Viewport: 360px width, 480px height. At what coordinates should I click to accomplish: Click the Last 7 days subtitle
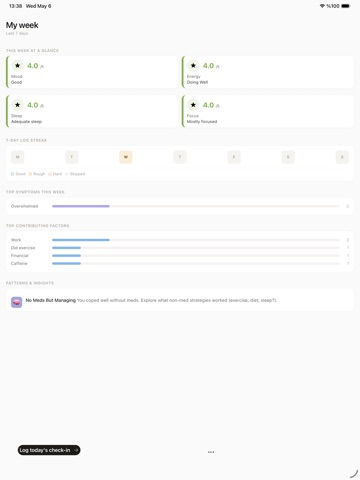[x=17, y=33]
